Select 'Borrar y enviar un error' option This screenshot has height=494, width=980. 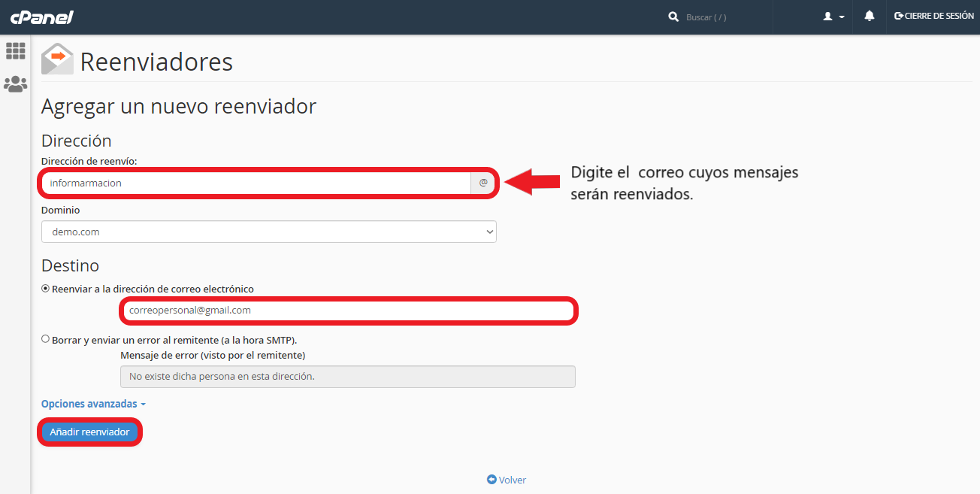click(46, 339)
